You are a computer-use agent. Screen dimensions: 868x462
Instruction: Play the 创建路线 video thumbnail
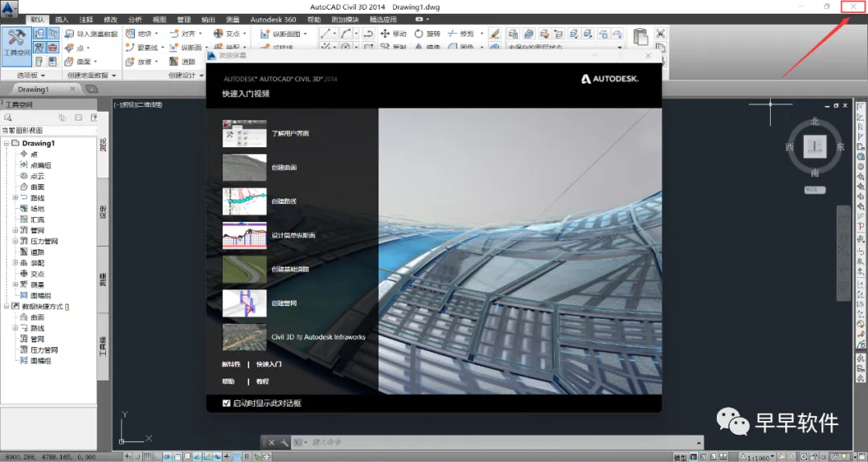244,202
